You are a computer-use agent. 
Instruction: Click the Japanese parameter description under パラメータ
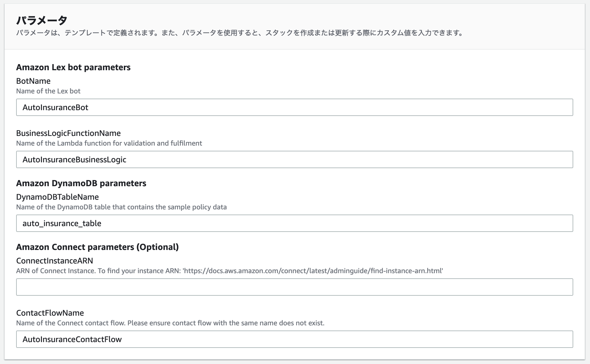[240, 33]
